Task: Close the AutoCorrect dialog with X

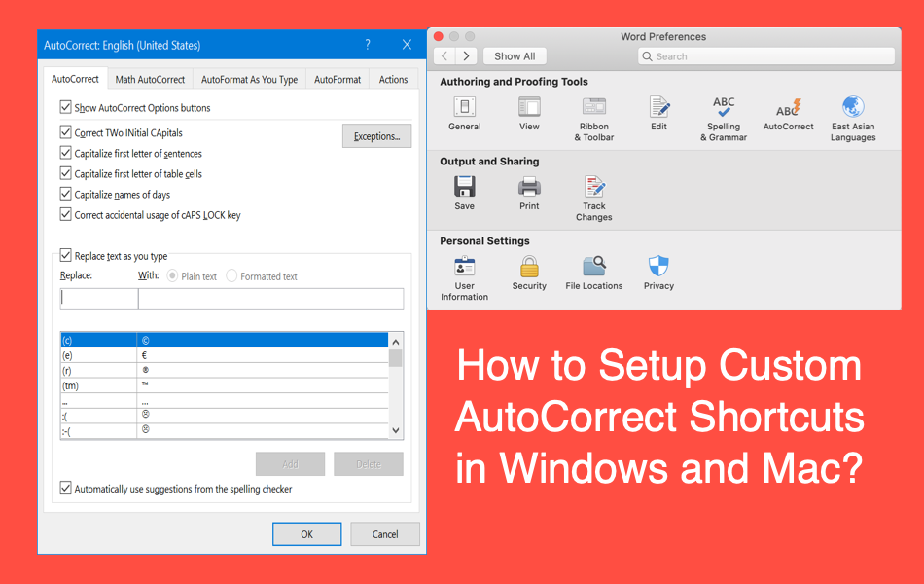Action: click(407, 44)
